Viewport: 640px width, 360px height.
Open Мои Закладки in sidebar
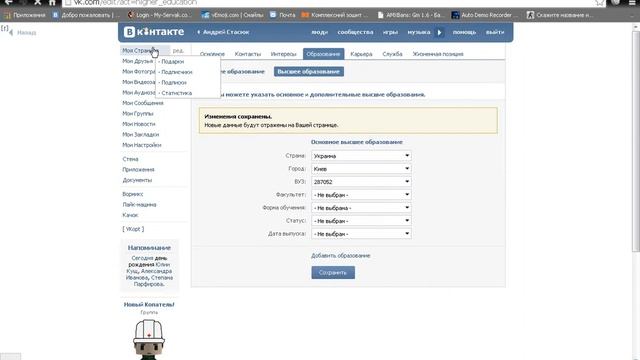point(140,135)
